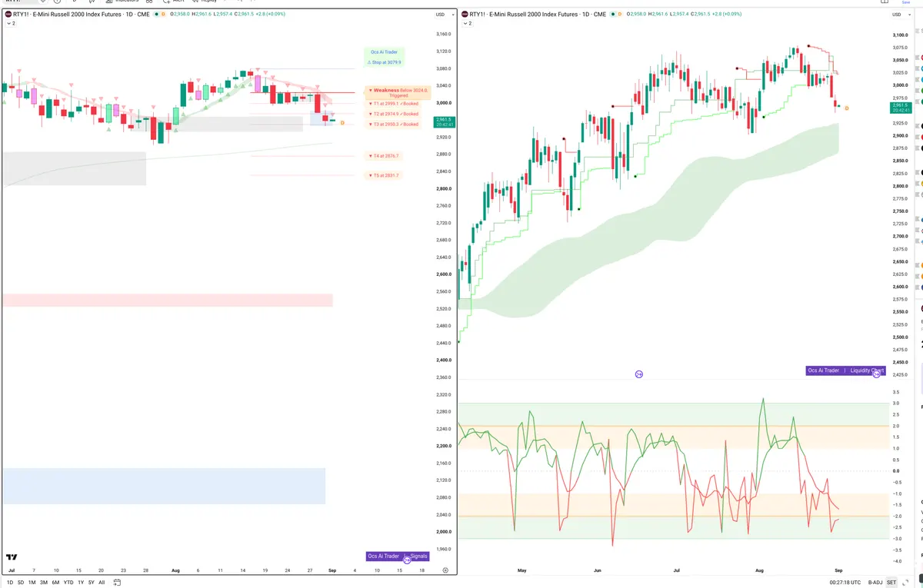Click the 2,961.5 current price tag in right chart
The image size is (923, 588).
point(901,108)
